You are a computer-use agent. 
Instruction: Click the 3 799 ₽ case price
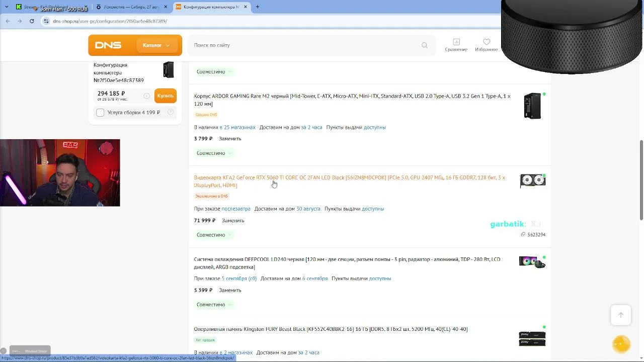pyautogui.click(x=203, y=139)
